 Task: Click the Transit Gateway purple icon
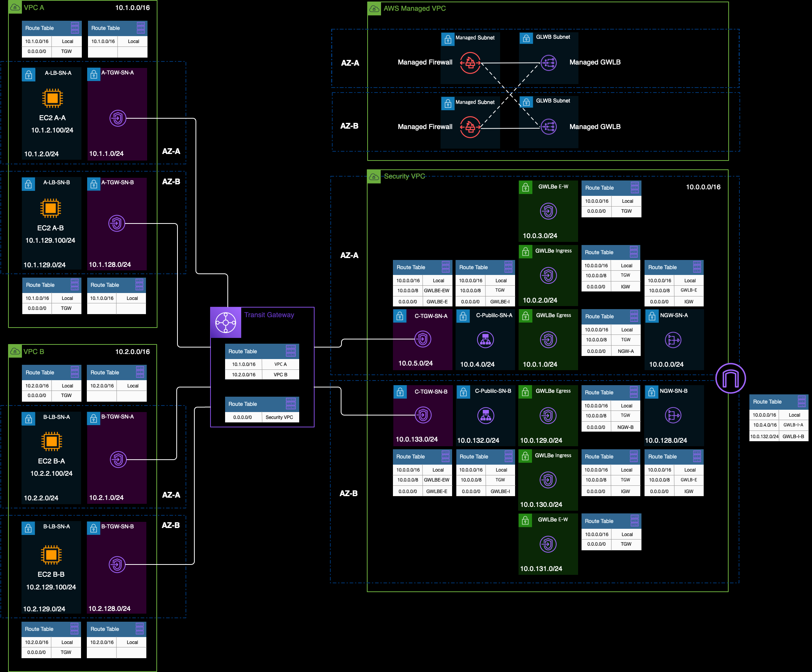(x=225, y=323)
